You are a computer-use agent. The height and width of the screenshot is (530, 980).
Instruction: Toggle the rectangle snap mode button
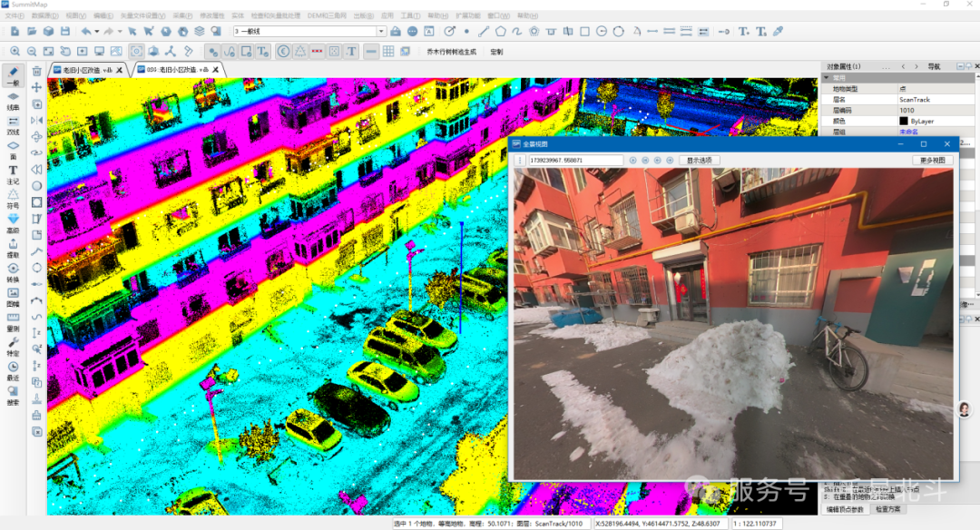pyautogui.click(x=246, y=51)
